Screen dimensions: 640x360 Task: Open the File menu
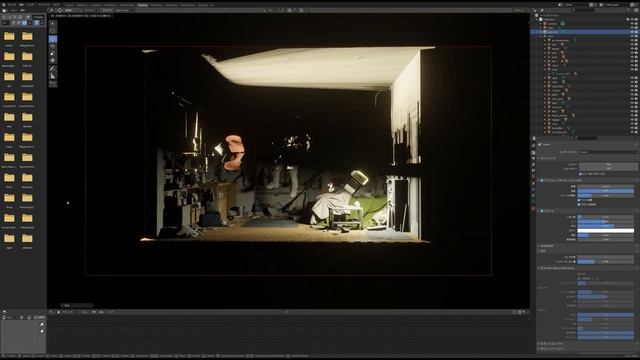[12, 5]
